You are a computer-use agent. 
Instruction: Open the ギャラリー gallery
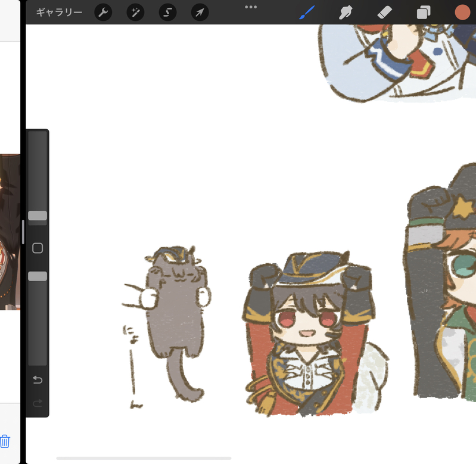[x=59, y=13]
